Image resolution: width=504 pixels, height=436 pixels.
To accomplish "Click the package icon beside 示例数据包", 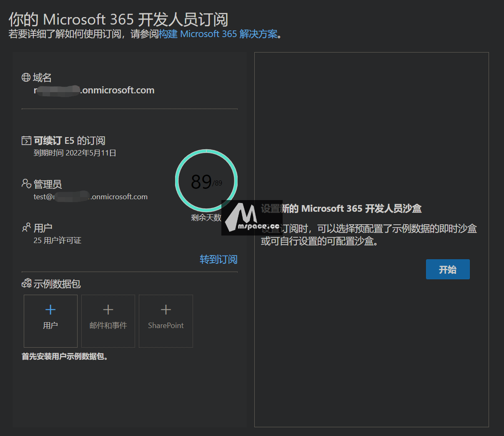I will (26, 283).
